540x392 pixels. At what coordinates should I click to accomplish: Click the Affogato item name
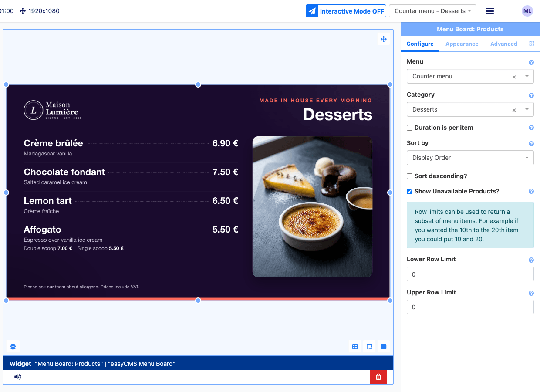(42, 230)
